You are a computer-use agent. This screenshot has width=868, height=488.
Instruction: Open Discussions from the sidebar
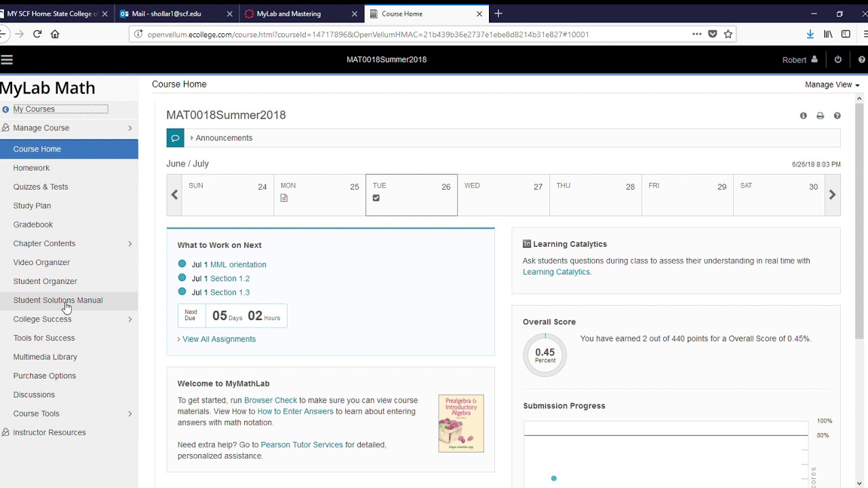click(x=34, y=394)
